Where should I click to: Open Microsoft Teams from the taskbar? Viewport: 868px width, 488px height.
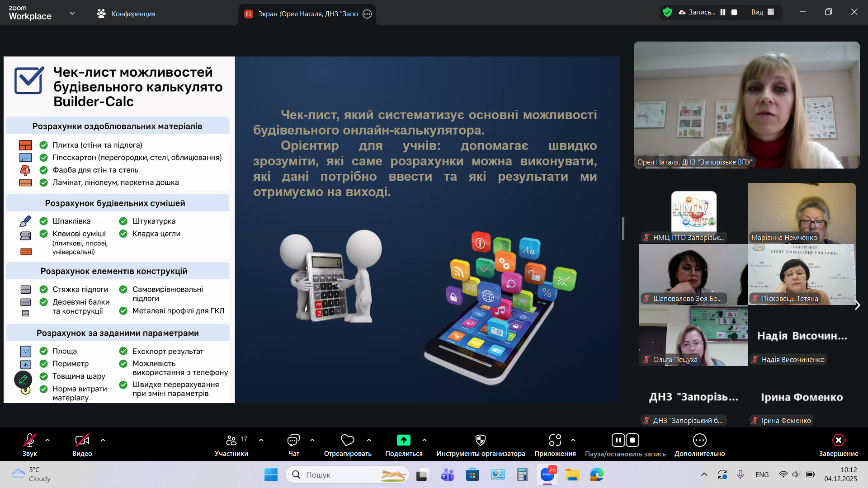(x=448, y=474)
